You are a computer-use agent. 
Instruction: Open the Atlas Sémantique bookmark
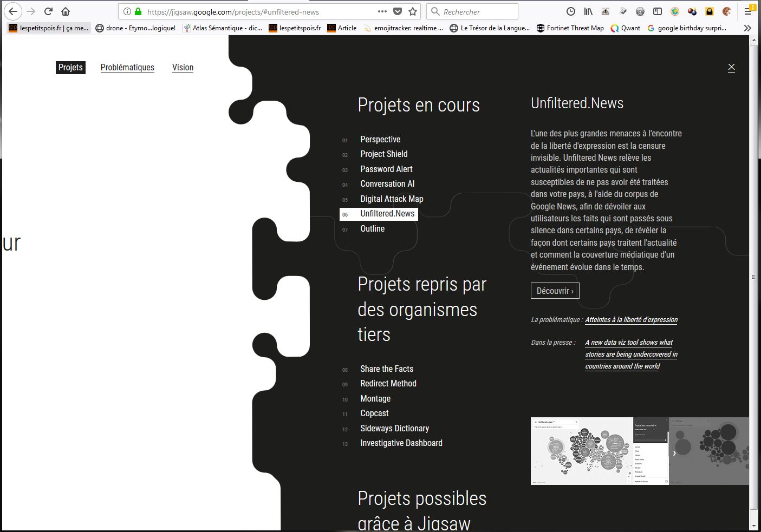(x=223, y=28)
